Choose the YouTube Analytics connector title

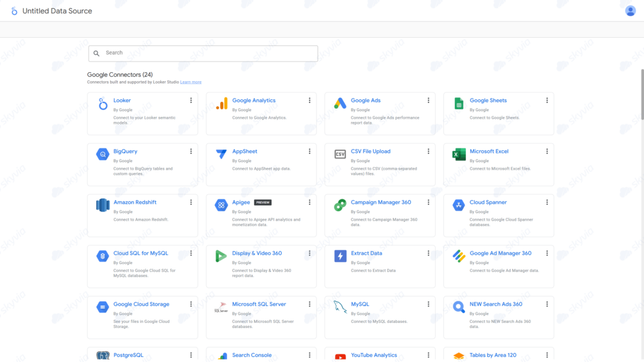tap(374, 355)
